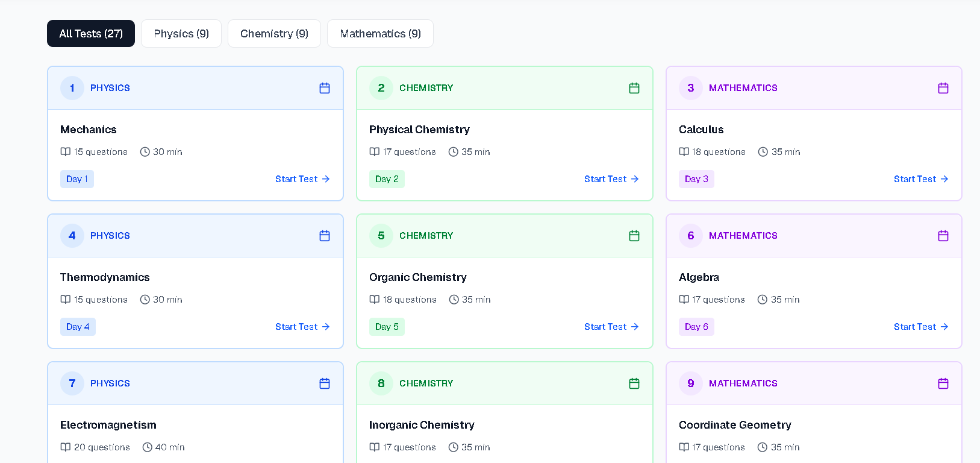Show Mathematics (9) tests tab

380,34
